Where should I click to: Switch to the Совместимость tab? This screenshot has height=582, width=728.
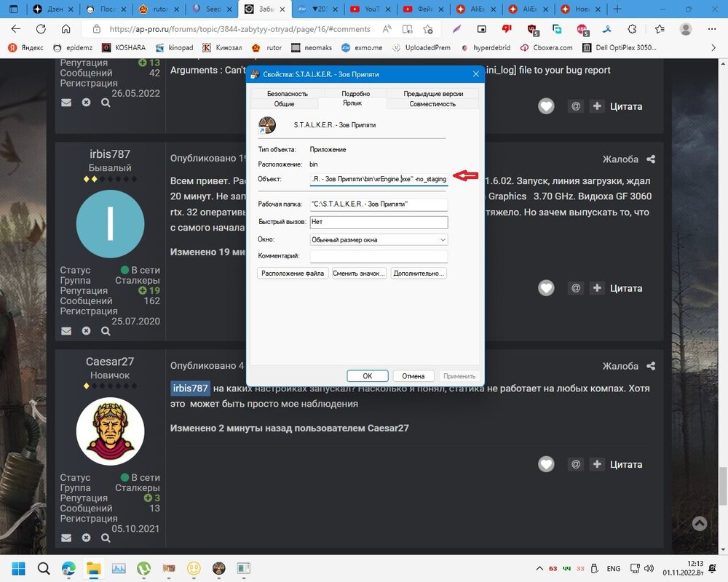(x=432, y=103)
